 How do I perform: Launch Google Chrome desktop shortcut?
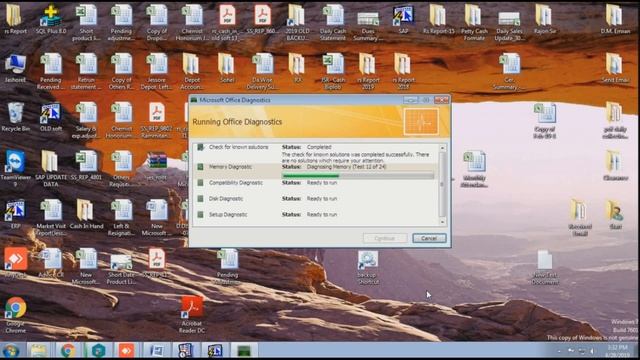(x=16, y=315)
